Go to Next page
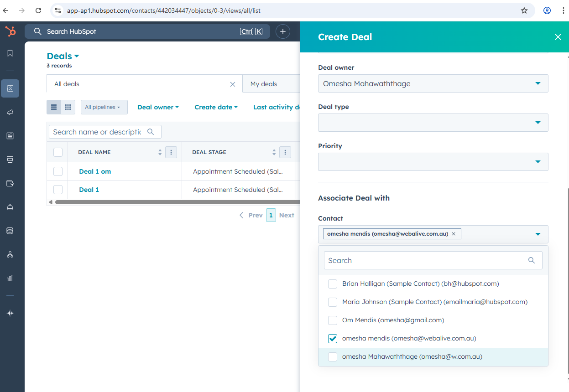569x392 pixels. click(x=287, y=215)
